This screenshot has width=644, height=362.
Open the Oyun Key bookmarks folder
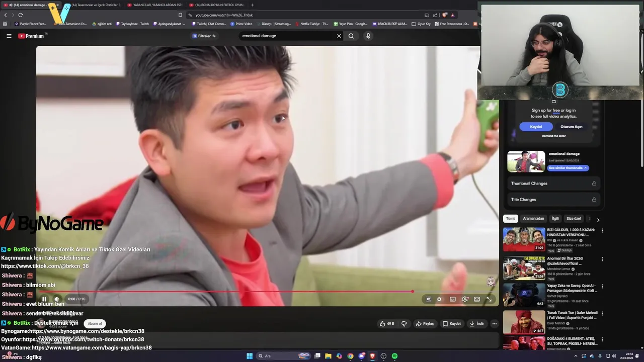coord(421,24)
